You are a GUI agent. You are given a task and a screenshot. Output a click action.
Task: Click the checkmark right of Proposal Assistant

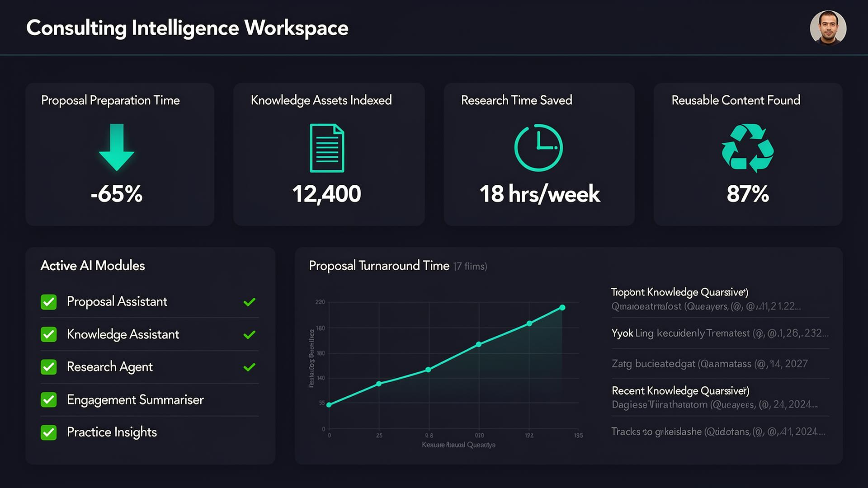[250, 302]
